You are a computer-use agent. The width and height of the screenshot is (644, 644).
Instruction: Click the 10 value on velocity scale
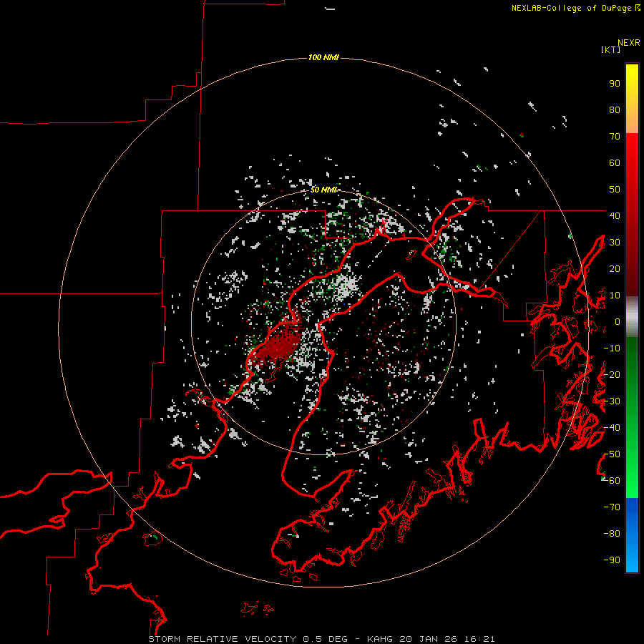(615, 296)
